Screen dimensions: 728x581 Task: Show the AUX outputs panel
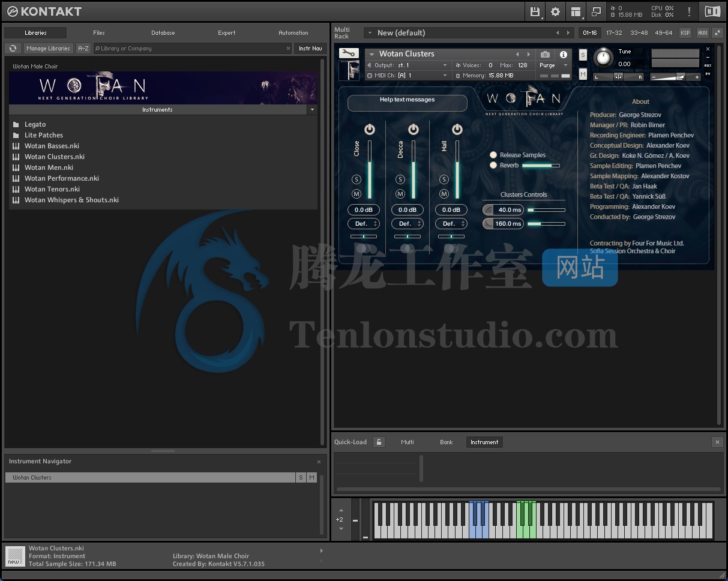pyautogui.click(x=702, y=32)
